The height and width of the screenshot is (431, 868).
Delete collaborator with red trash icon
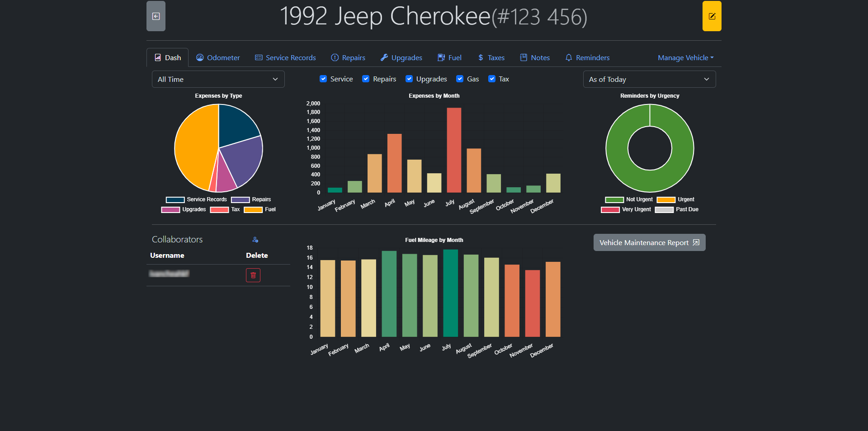[253, 275]
